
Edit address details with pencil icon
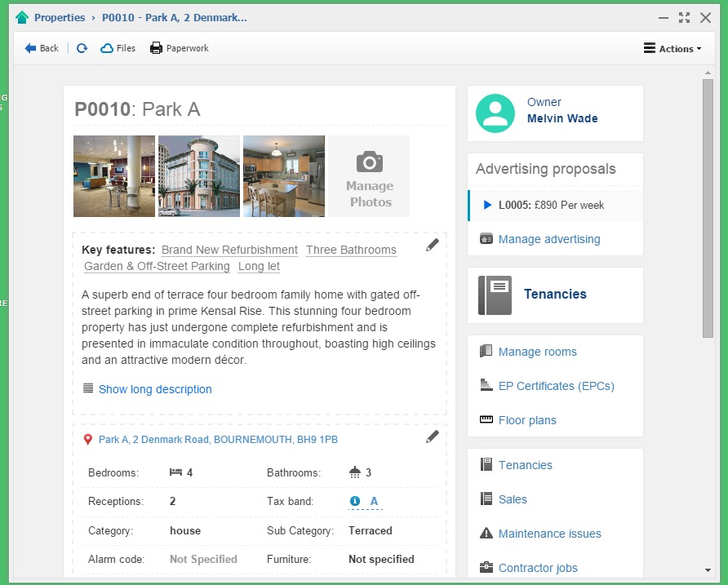[433, 437]
